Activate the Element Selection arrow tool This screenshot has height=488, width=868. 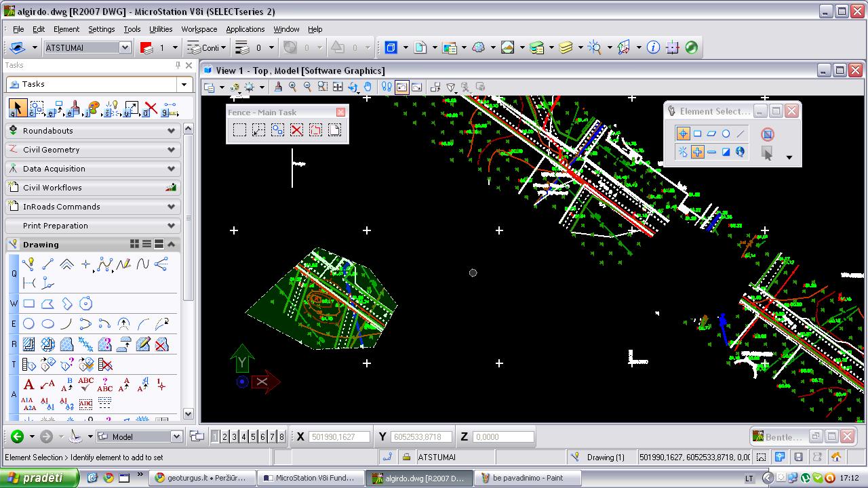[18, 108]
